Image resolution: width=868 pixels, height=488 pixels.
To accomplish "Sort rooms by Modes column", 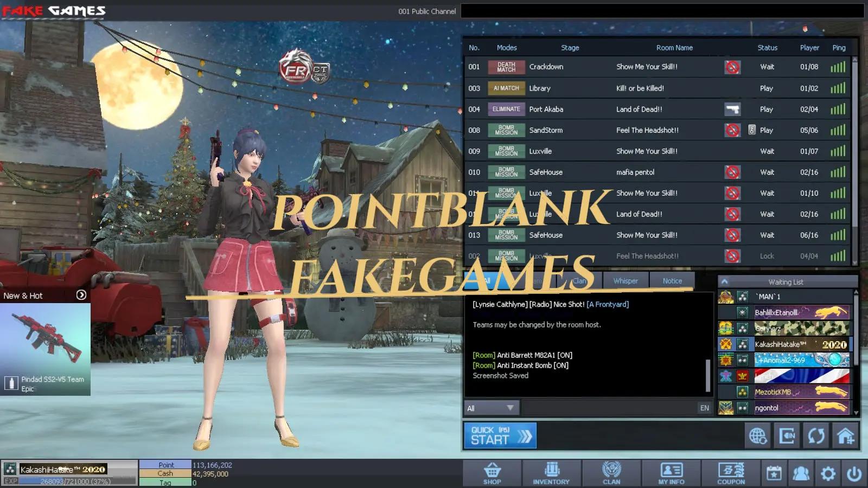I will point(507,48).
